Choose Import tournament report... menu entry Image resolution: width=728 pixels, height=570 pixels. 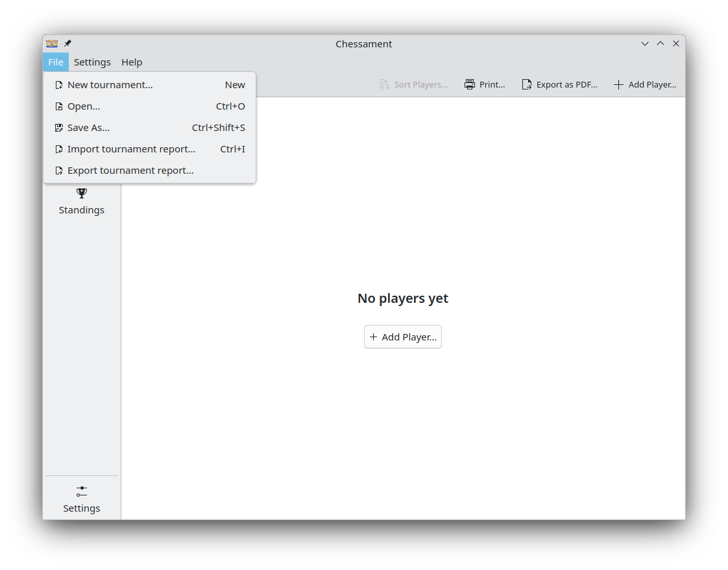point(131,149)
